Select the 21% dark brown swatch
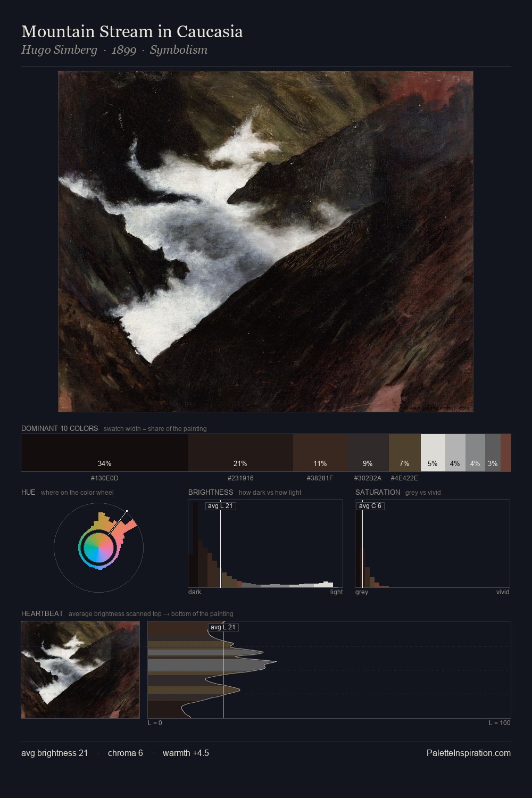The image size is (532, 798). [x=240, y=453]
